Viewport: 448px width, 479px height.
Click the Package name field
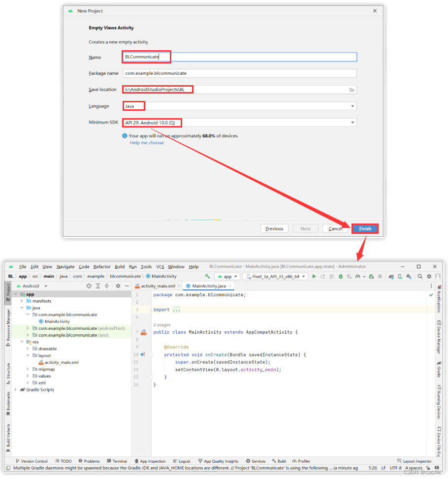pos(240,73)
